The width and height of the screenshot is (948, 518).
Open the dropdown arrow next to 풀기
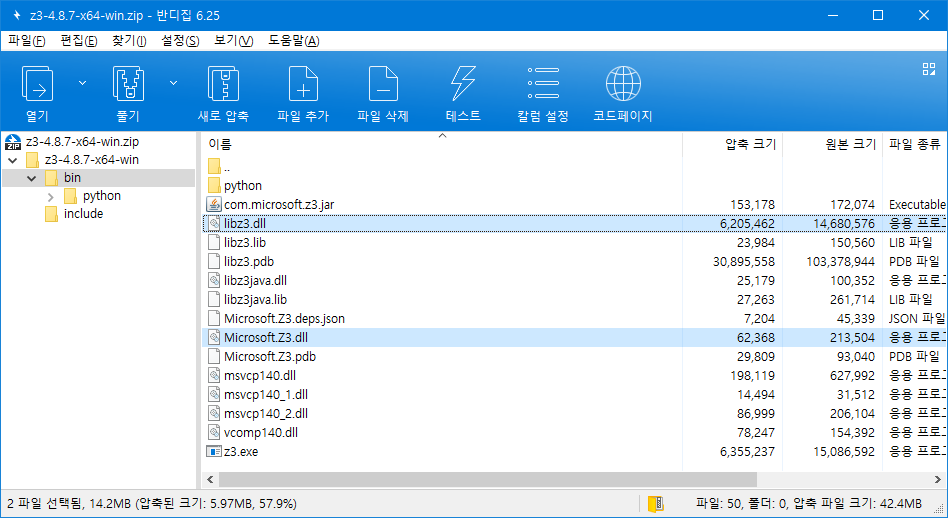pyautogui.click(x=173, y=83)
